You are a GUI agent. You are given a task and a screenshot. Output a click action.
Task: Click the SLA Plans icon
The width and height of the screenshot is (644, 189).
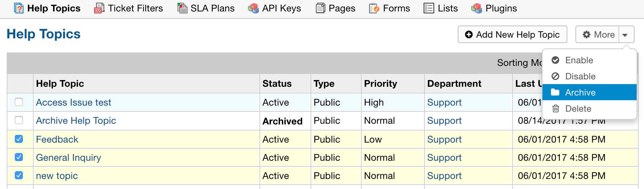[x=182, y=8]
